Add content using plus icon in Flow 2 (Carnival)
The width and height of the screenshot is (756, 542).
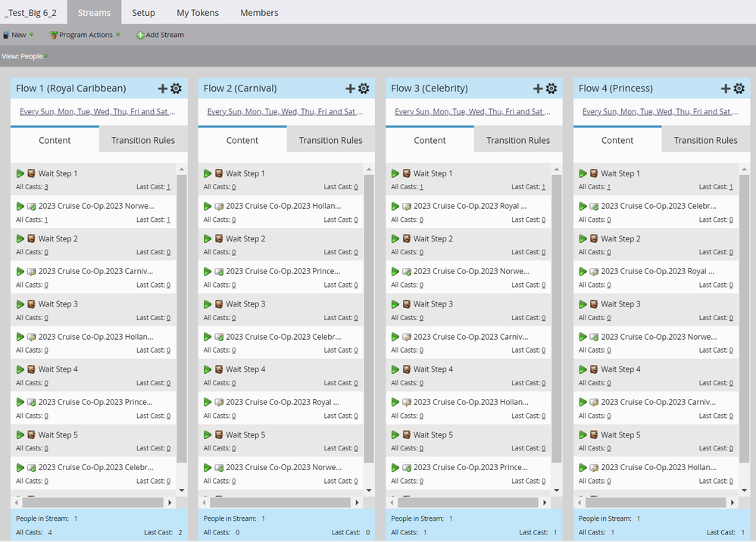tap(351, 88)
